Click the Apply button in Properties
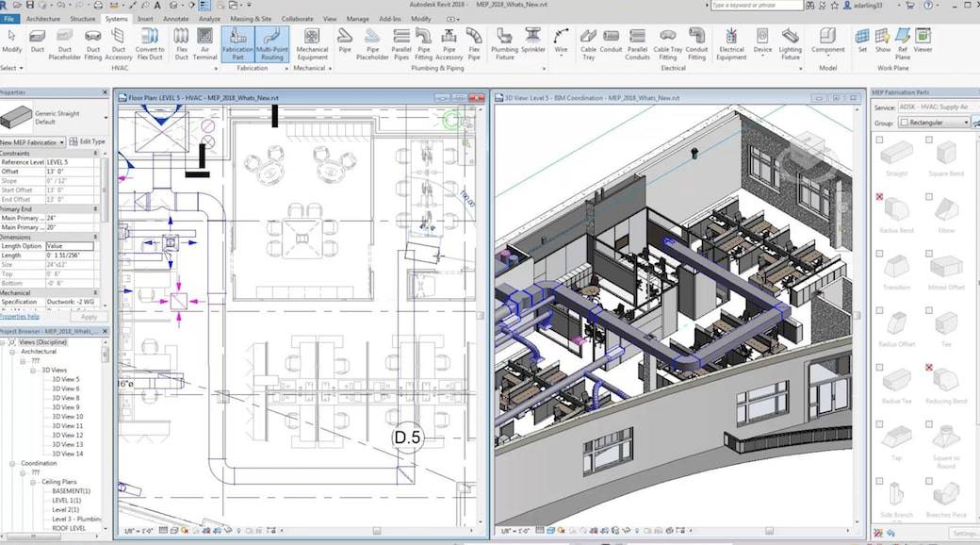 90,317
